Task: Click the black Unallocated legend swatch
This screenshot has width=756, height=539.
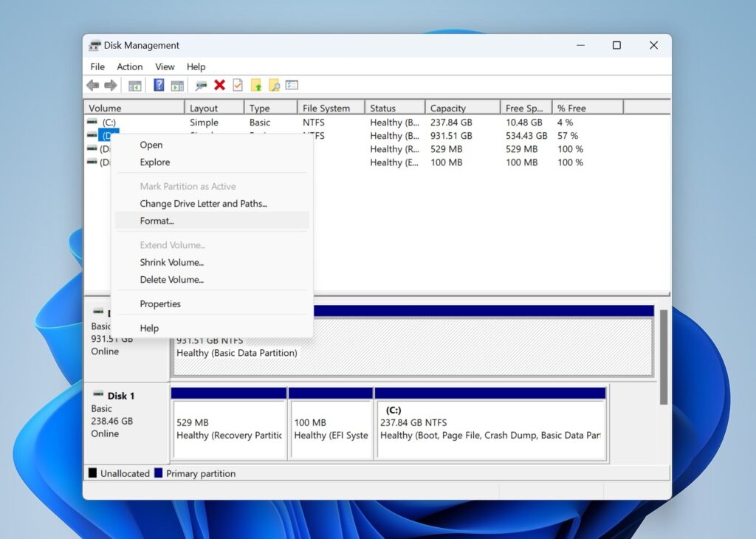Action: click(94, 473)
